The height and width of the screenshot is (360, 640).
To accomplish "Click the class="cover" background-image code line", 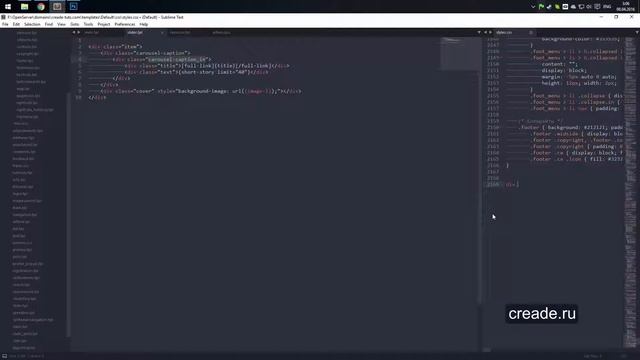I will 201,91.
